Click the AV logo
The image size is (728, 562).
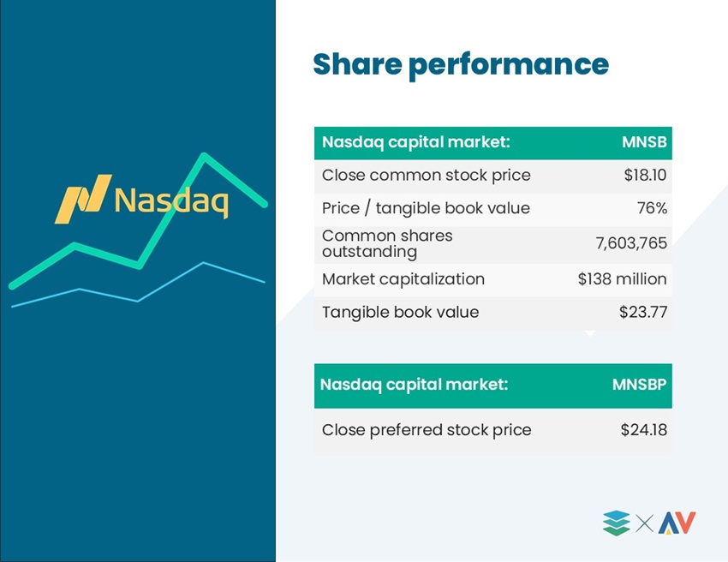677,523
